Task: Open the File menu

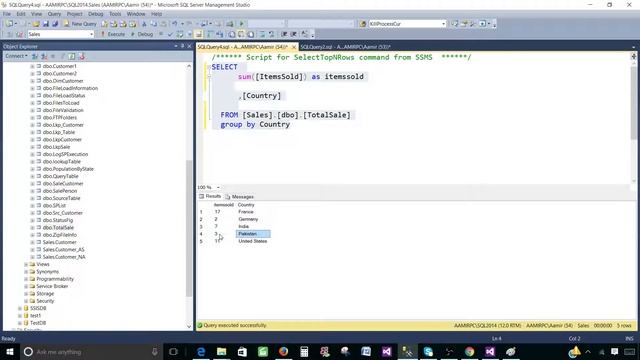Action: 7,14
